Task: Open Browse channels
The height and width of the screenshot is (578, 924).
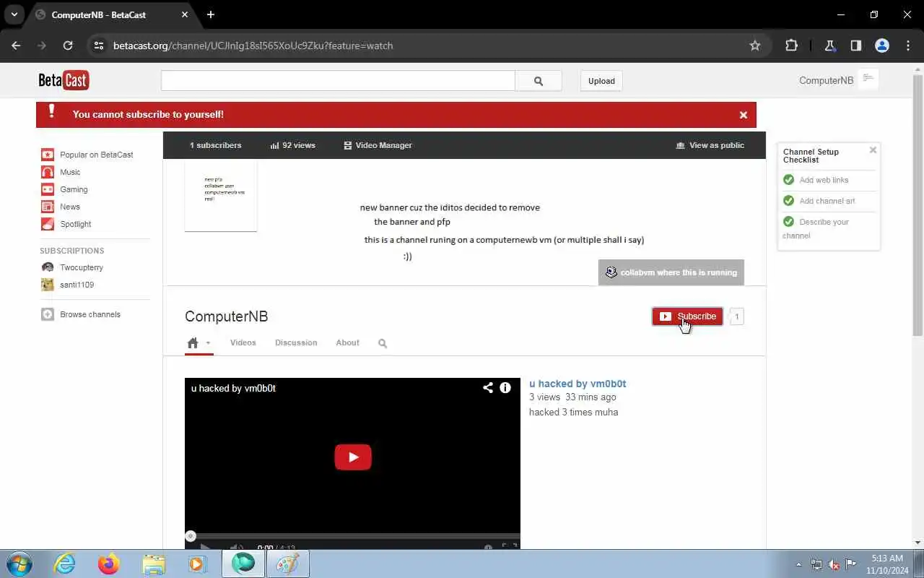Action: point(90,314)
